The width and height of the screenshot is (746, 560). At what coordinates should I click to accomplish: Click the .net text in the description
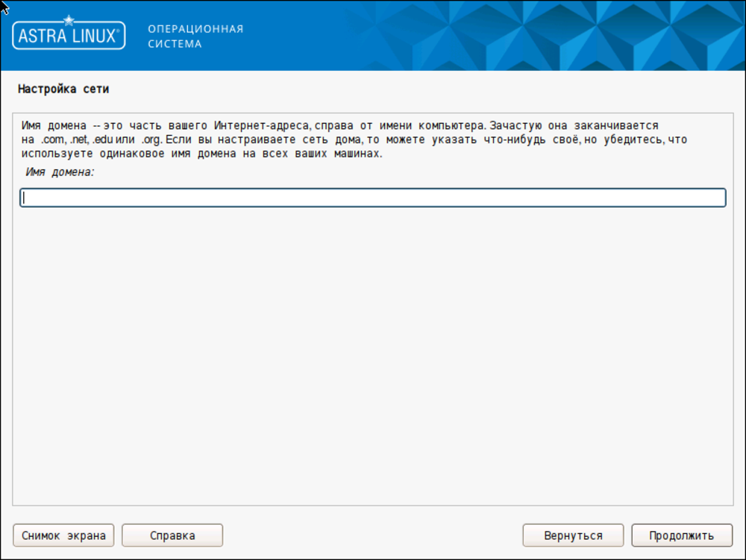(x=79, y=140)
